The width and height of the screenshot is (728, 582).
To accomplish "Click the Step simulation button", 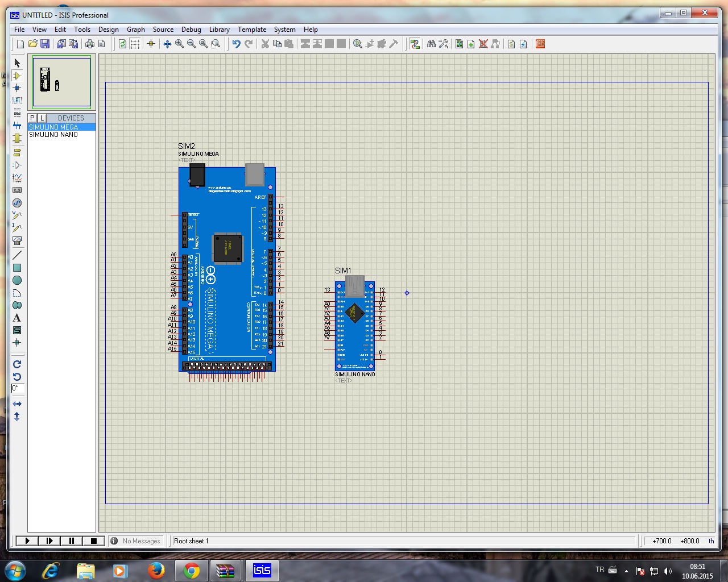I will [49, 541].
